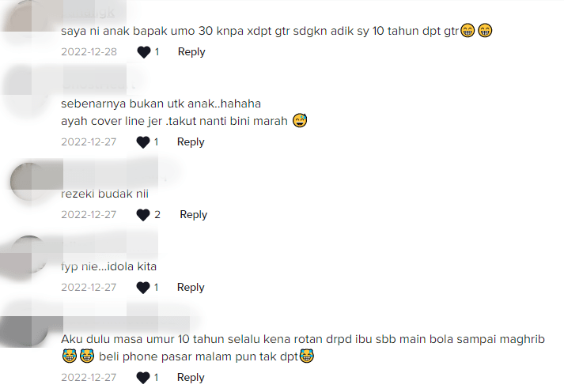
Task: Reply to the 'fyp nie...idola kita' comment
Action: click(x=191, y=288)
